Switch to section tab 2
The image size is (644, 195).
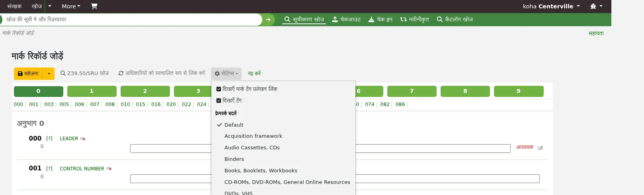point(145,91)
